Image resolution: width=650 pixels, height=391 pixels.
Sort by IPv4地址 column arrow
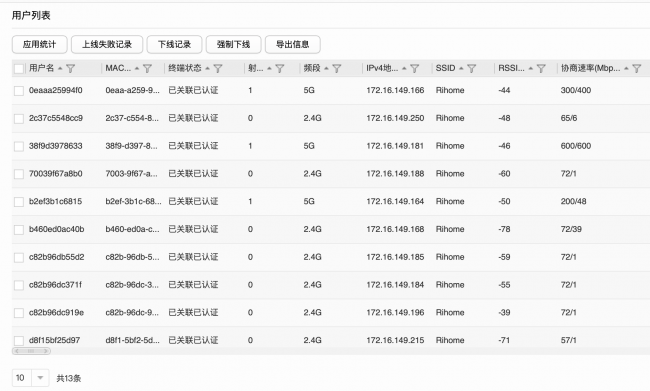pyautogui.click(x=404, y=68)
